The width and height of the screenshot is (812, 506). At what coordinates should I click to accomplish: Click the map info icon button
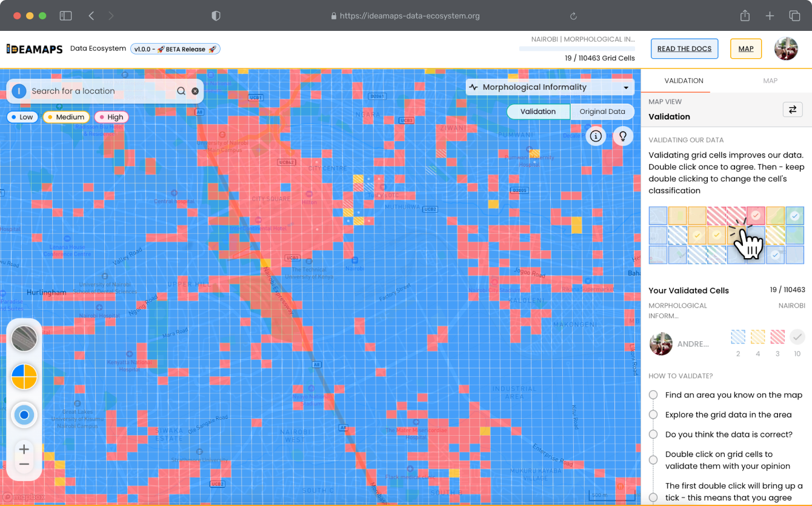(x=596, y=136)
